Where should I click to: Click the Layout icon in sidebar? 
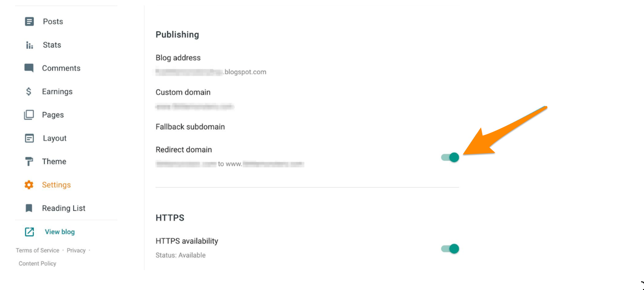(x=30, y=138)
